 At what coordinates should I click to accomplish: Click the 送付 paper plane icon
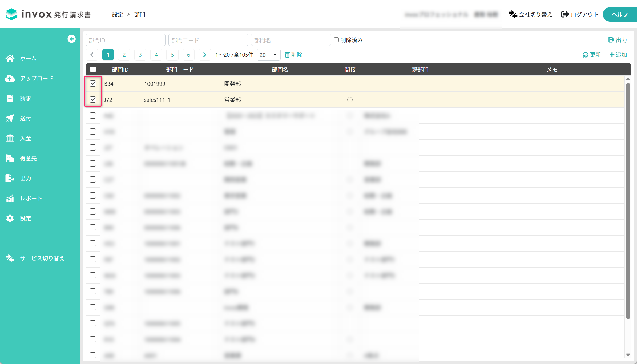coord(10,118)
